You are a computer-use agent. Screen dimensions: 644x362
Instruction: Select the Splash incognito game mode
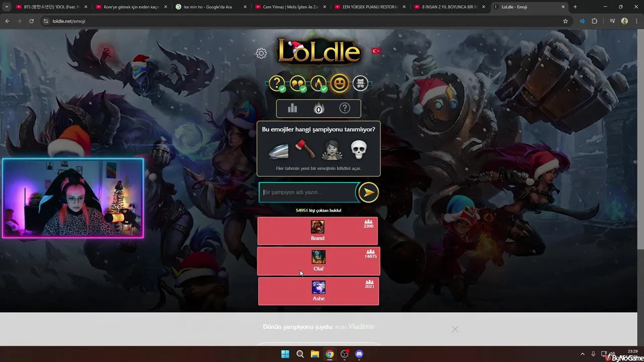360,83
